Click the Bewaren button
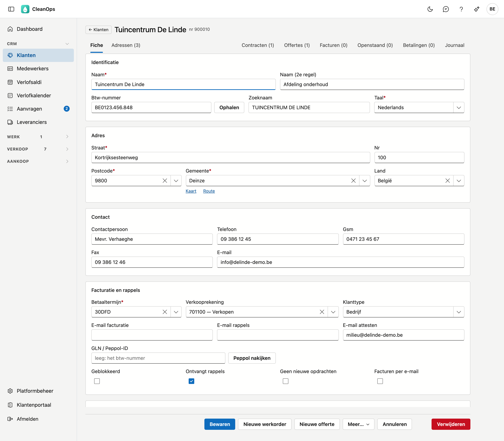 coord(220,424)
